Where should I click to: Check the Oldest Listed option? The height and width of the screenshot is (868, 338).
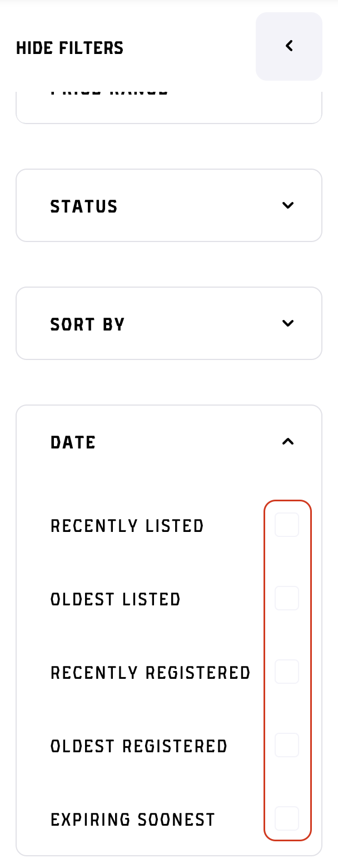287,598
